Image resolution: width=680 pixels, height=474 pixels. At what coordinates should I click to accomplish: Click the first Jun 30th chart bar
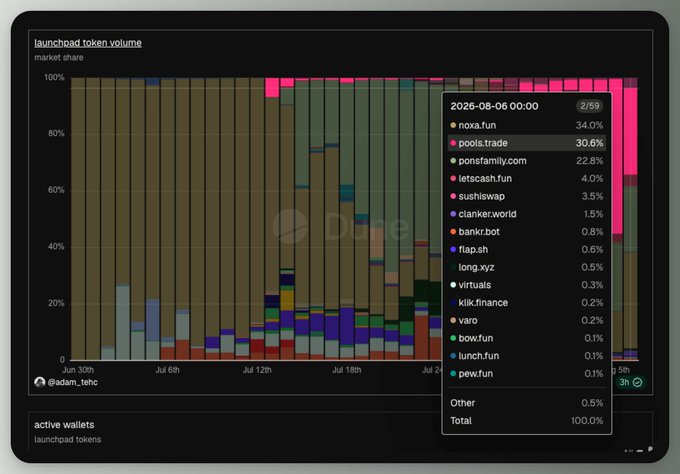point(78,219)
